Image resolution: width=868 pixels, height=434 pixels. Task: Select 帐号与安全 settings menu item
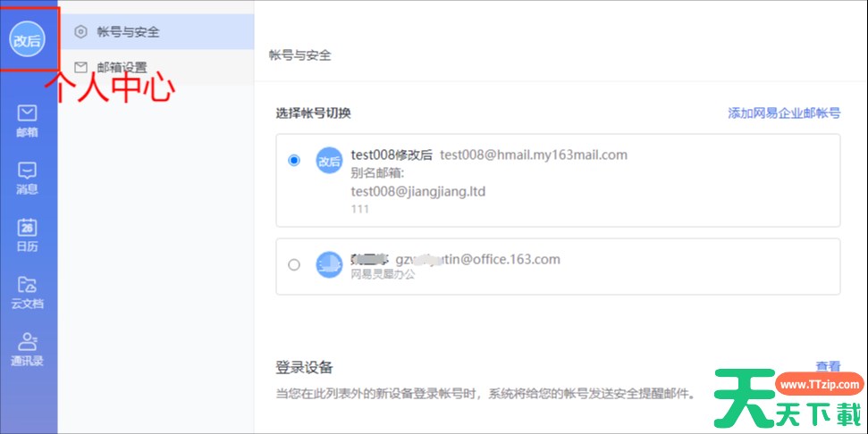click(156, 31)
